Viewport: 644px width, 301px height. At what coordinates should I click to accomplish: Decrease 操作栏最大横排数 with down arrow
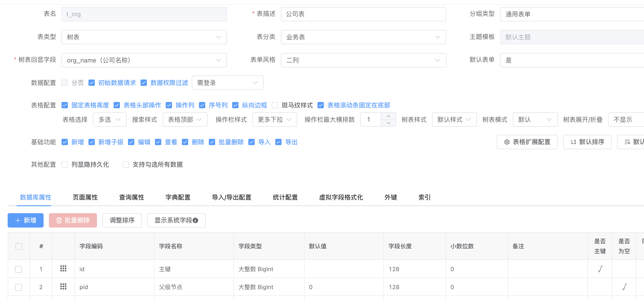(388, 123)
